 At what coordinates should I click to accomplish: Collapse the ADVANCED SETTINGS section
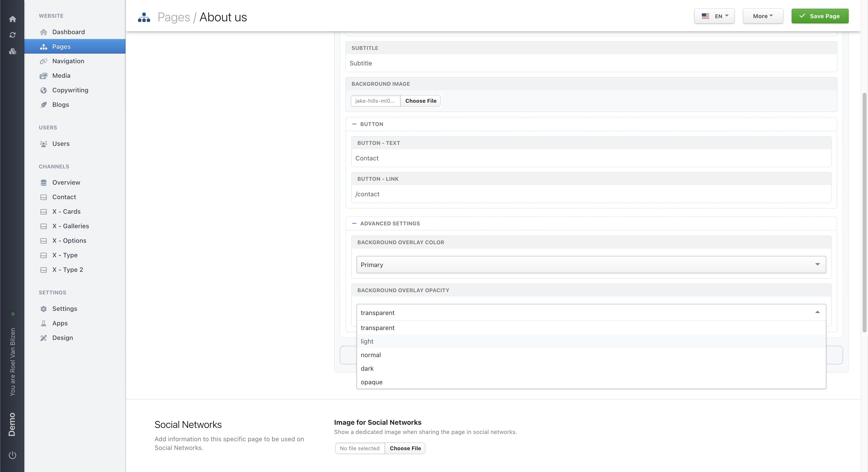click(355, 223)
